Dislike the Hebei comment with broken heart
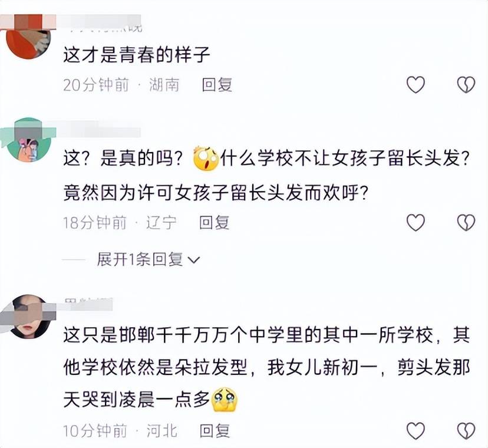The image size is (488, 448). [466, 431]
